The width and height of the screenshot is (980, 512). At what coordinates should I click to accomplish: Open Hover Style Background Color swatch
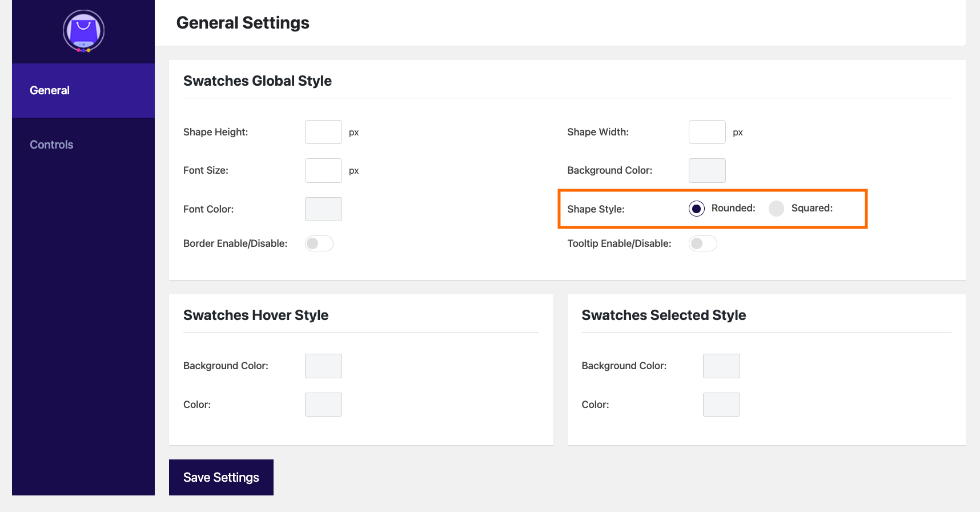click(323, 366)
